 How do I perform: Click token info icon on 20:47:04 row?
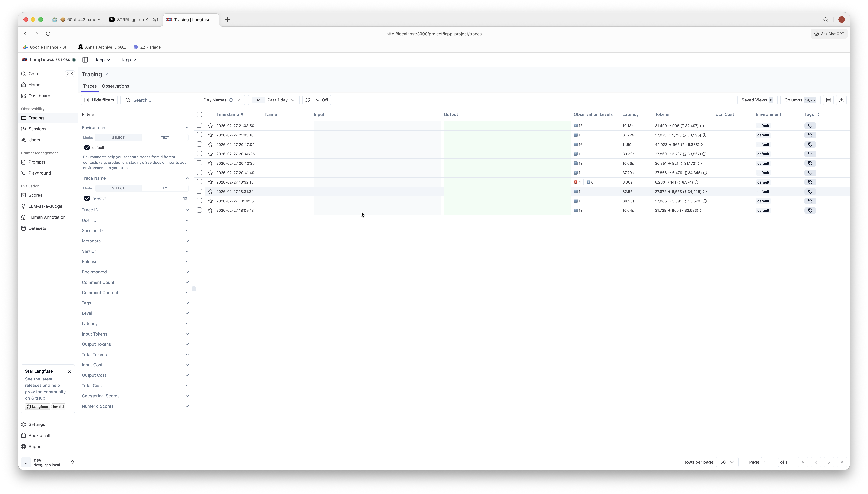click(x=703, y=145)
